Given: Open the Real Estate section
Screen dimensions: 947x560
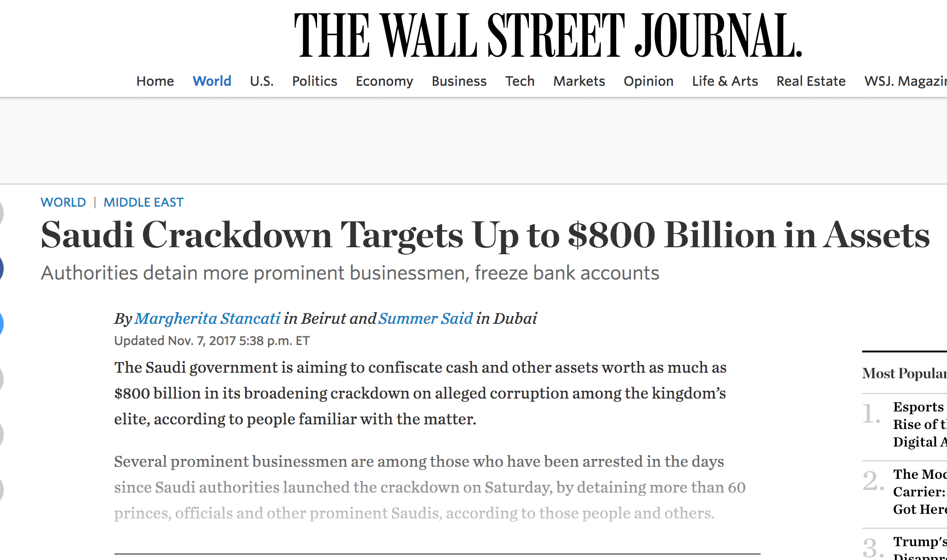Looking at the screenshot, I should point(811,81).
